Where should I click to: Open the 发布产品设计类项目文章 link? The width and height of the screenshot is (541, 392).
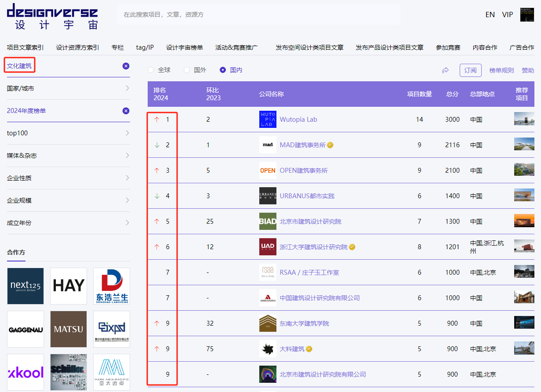tap(390, 47)
